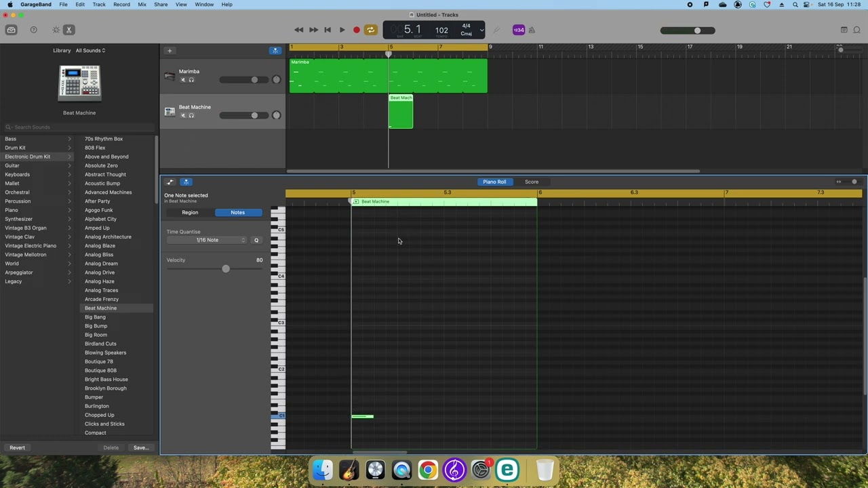
Task: Toggle the Editors scissors button
Action: pyautogui.click(x=68, y=30)
